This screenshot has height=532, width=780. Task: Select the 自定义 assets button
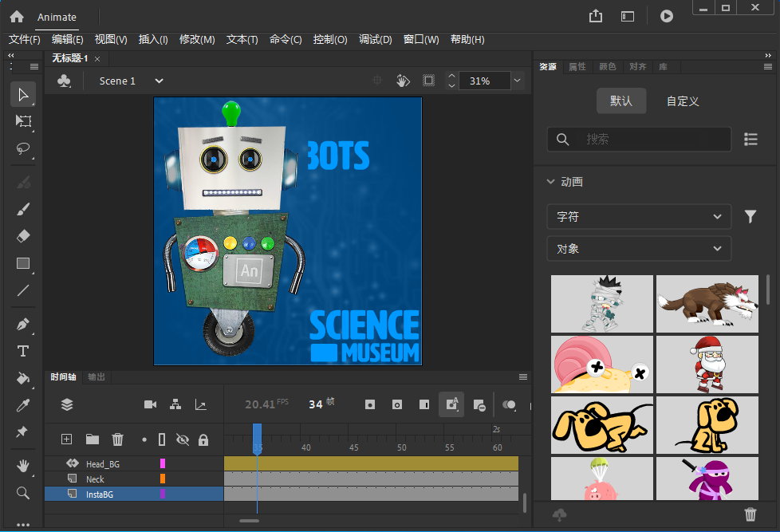[x=683, y=101]
